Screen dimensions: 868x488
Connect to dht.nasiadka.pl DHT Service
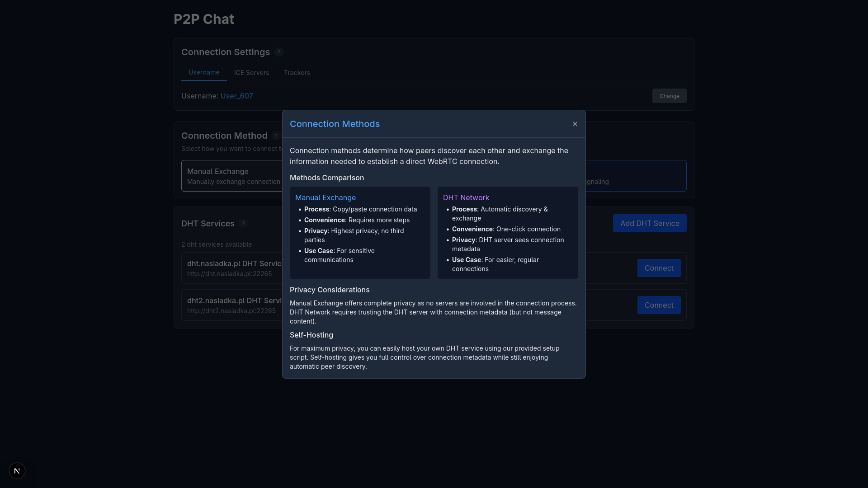click(x=659, y=268)
